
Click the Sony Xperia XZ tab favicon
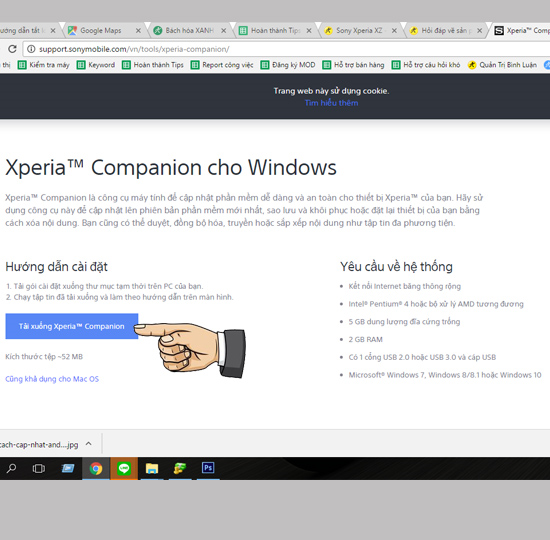tap(328, 31)
